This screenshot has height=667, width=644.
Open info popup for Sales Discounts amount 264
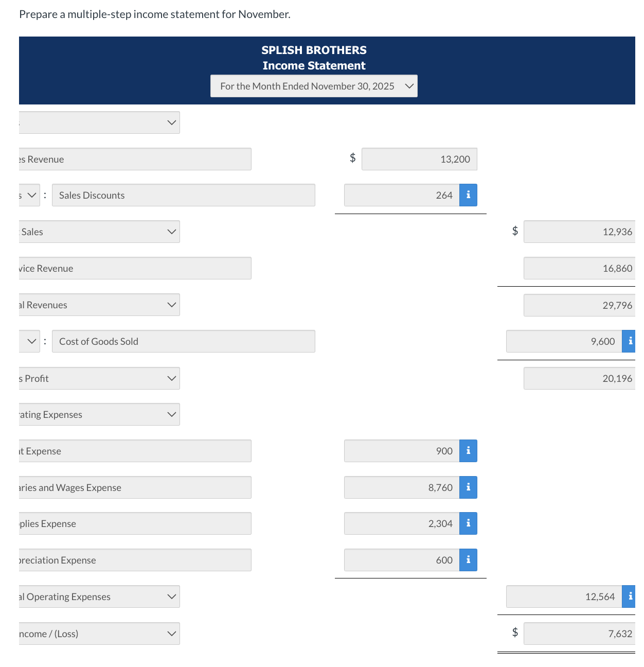468,195
